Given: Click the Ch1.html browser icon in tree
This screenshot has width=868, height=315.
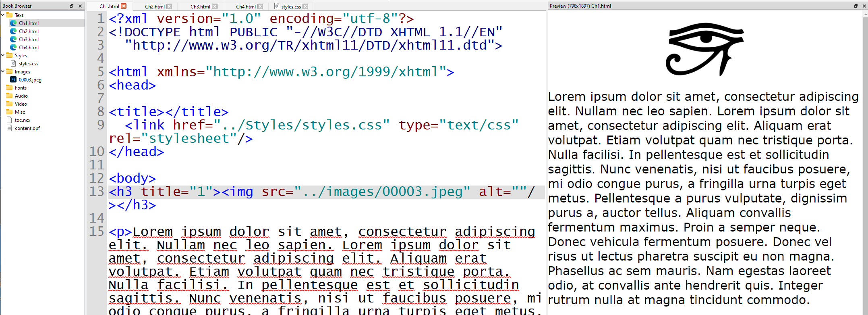Looking at the screenshot, I should pos(13,23).
